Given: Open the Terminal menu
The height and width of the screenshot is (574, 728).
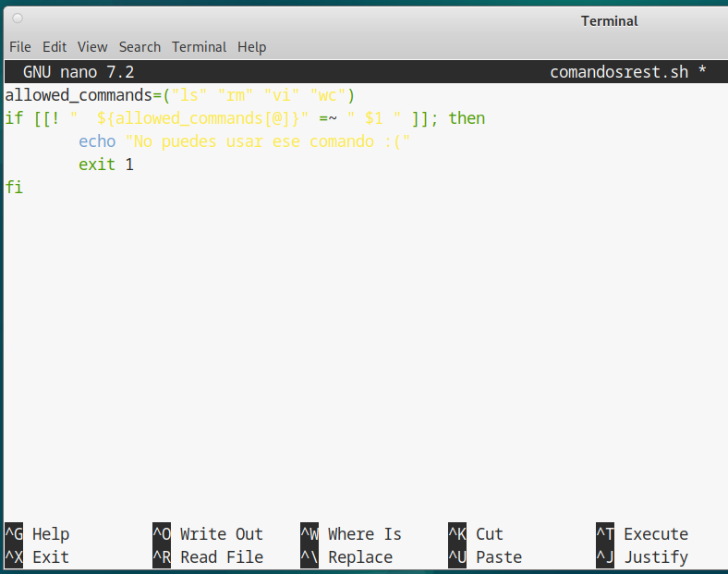Looking at the screenshot, I should pyautogui.click(x=199, y=47).
